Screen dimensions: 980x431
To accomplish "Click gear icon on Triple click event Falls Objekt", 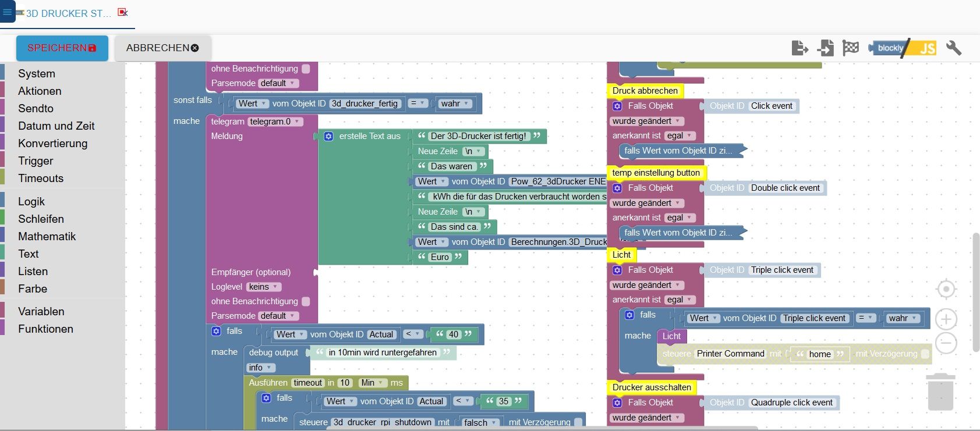I will coord(617,270).
